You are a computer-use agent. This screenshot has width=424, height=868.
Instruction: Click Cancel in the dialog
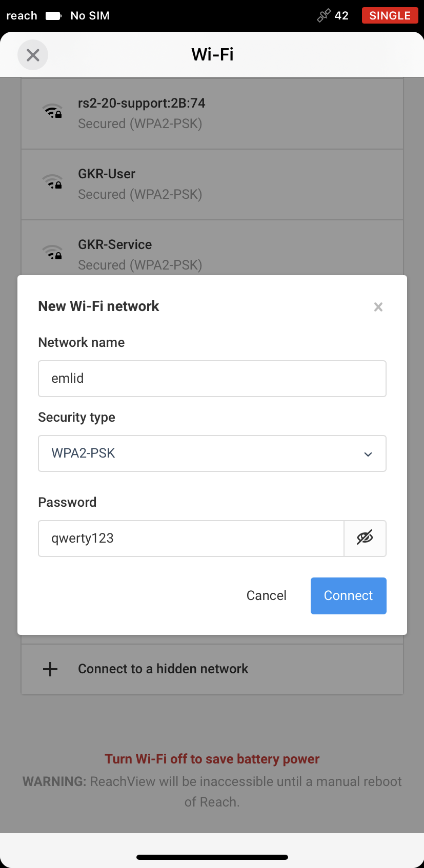pos(267,595)
